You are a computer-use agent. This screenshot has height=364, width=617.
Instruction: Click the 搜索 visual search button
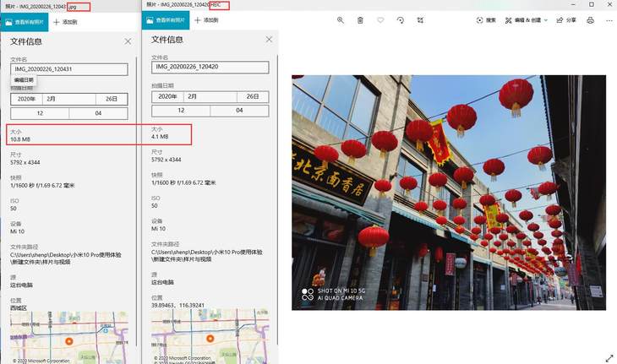pyautogui.click(x=485, y=19)
